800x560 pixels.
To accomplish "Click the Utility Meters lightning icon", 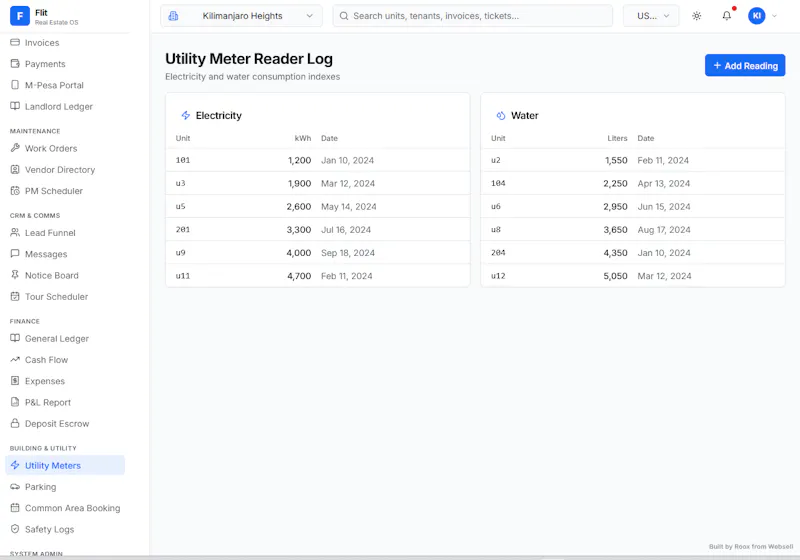I will pos(15,465).
